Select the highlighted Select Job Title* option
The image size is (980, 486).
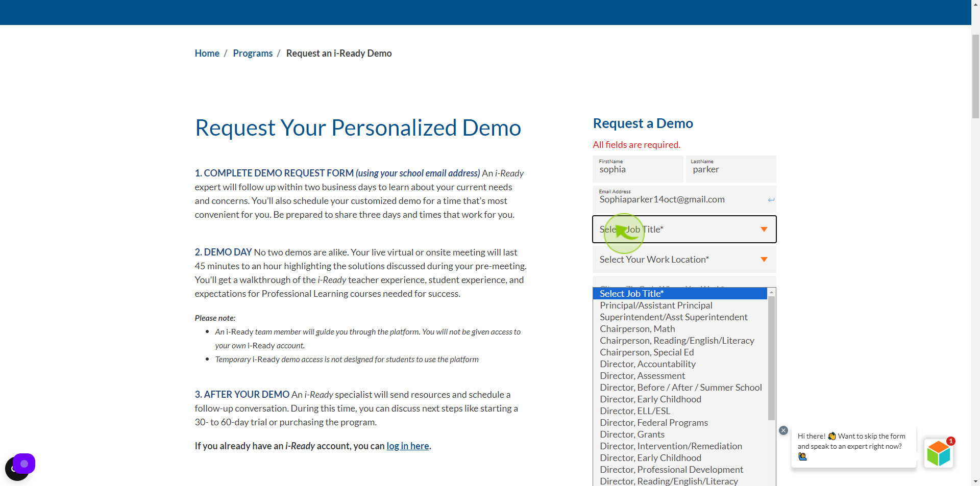(680, 294)
